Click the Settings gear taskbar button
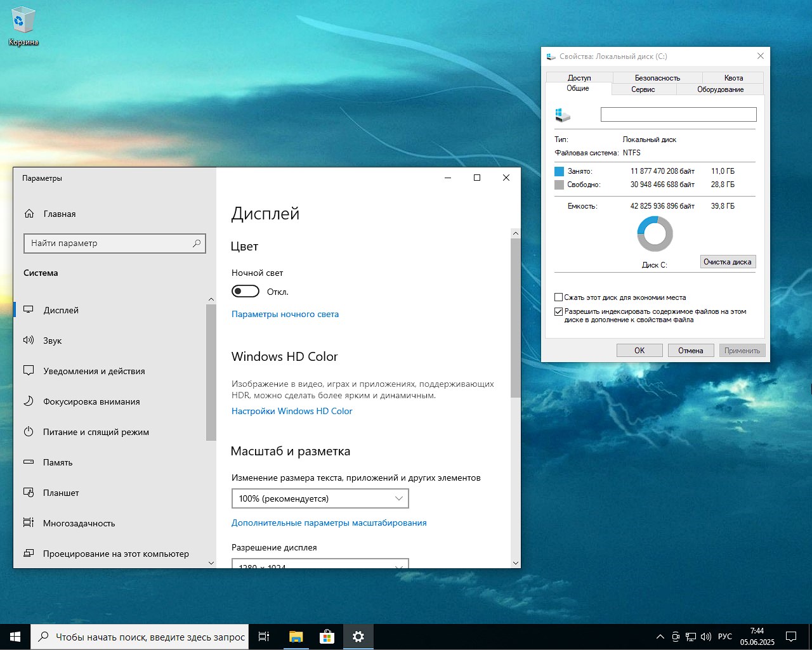This screenshot has height=650, width=812. tap(358, 637)
